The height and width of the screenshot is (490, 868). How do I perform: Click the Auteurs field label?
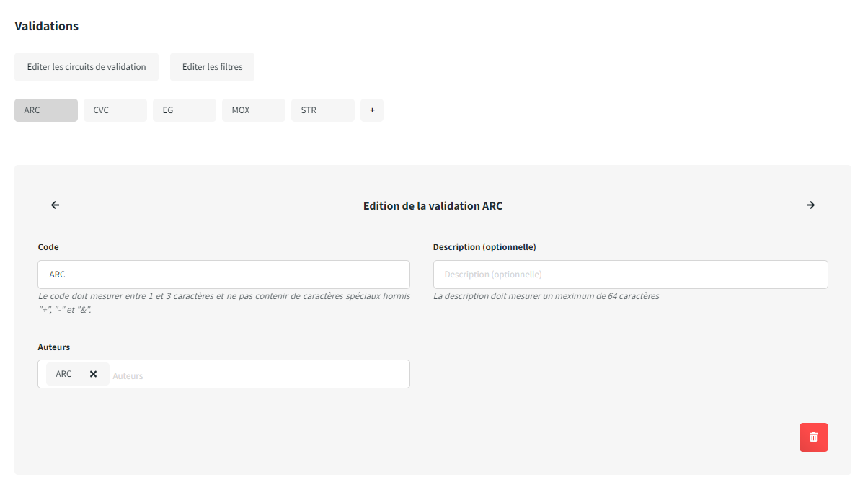pos(54,347)
